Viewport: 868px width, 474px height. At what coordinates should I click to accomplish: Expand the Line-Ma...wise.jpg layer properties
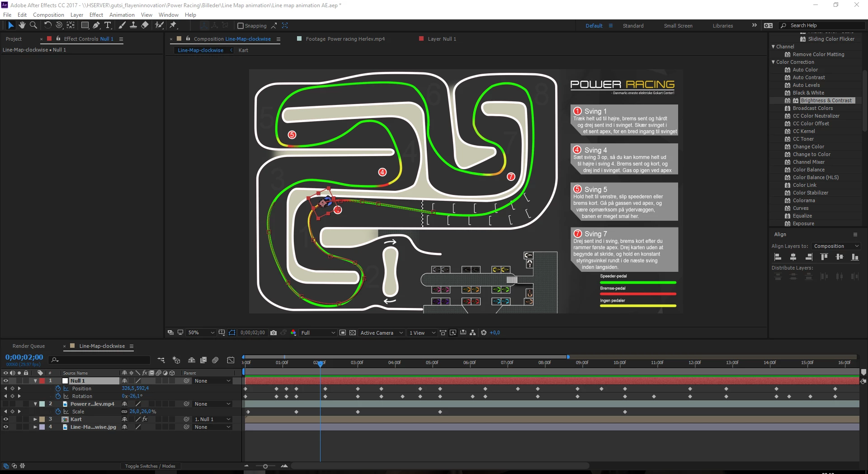[x=35, y=427]
